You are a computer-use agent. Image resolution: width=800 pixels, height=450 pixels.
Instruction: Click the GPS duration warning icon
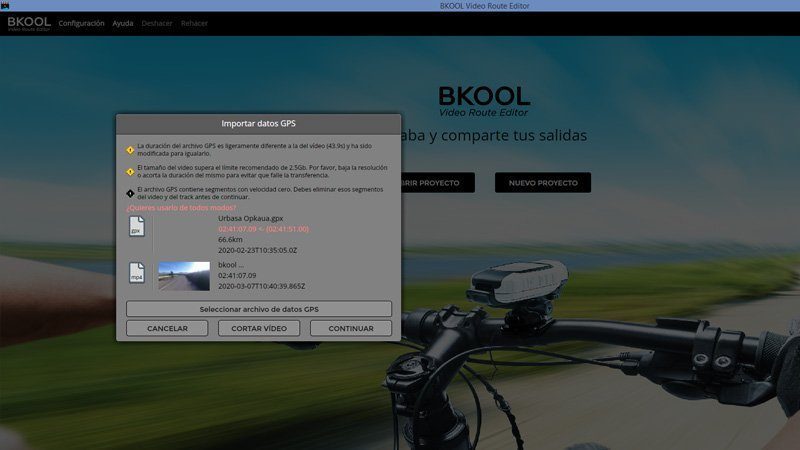(130, 150)
